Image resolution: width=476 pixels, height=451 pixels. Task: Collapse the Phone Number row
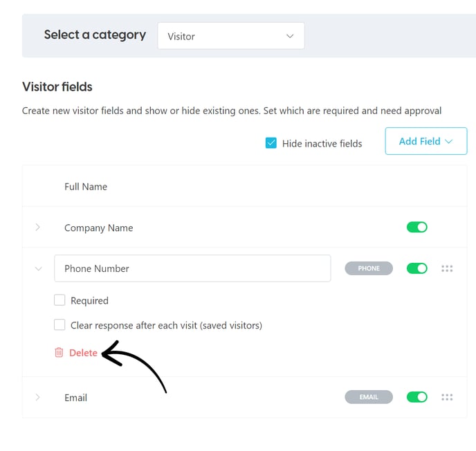tap(38, 268)
